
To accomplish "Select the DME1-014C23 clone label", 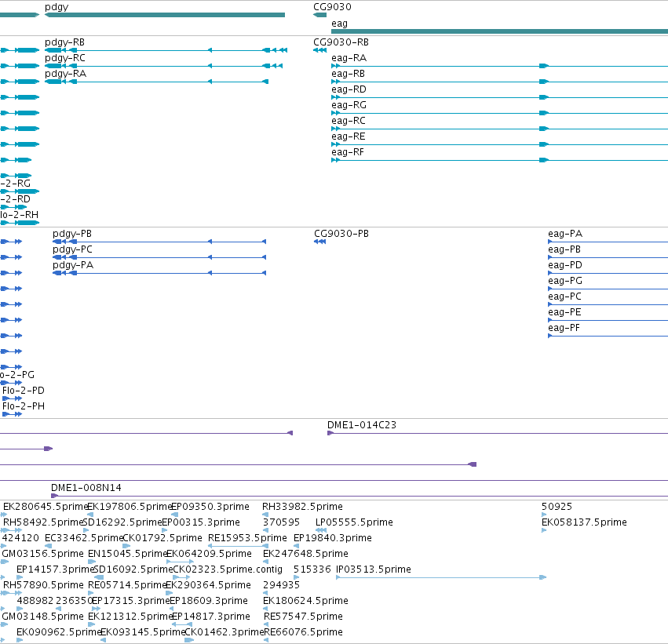I will click(362, 425).
